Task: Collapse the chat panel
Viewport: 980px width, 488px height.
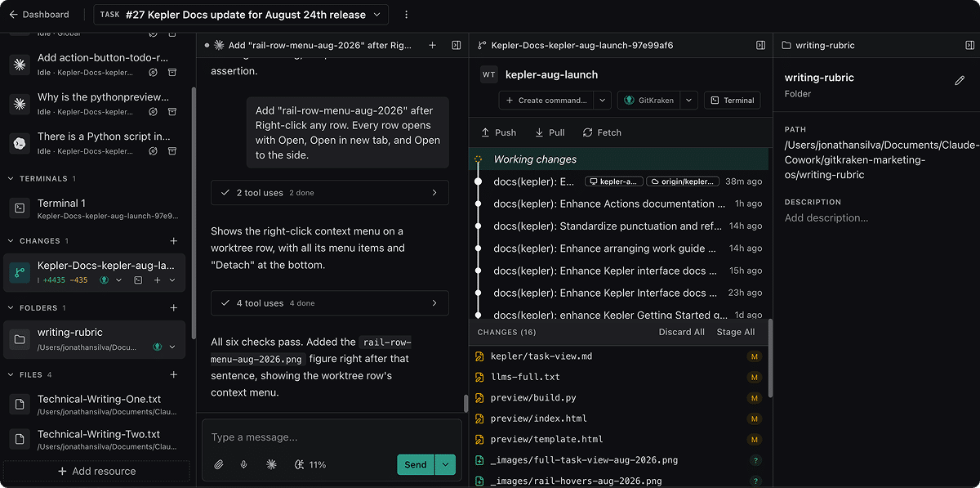Action: click(457, 46)
